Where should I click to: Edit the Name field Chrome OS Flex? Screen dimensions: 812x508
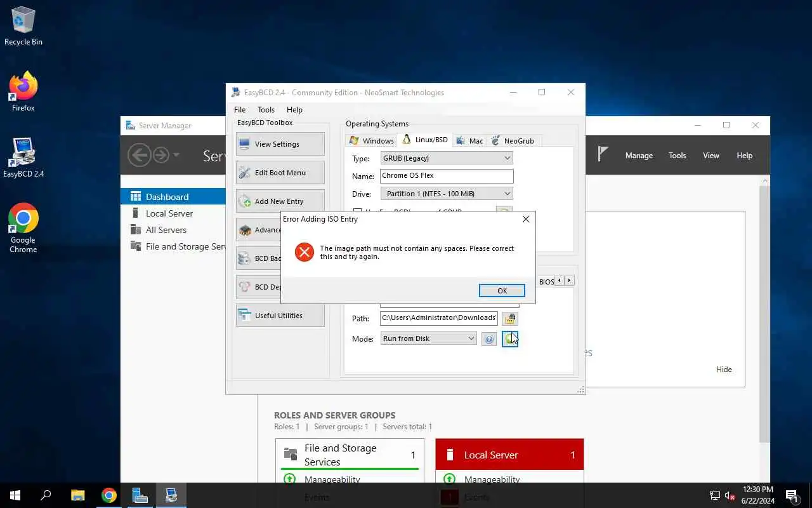pos(447,175)
